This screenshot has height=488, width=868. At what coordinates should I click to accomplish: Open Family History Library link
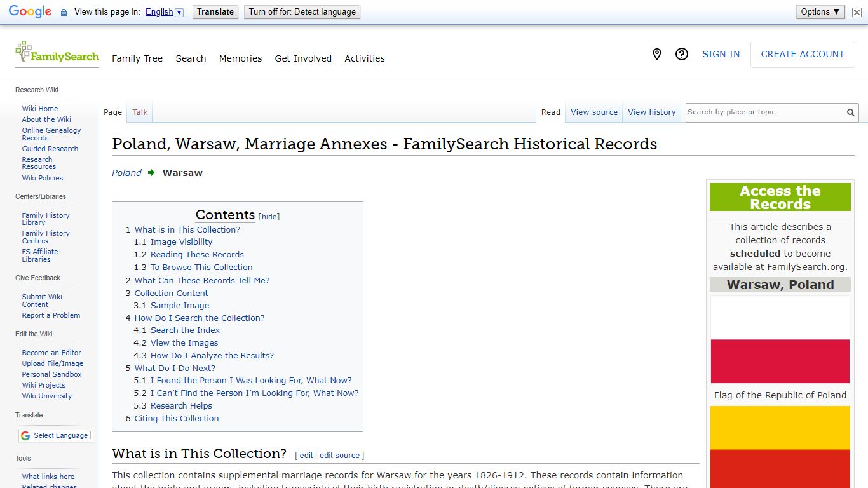(x=46, y=219)
